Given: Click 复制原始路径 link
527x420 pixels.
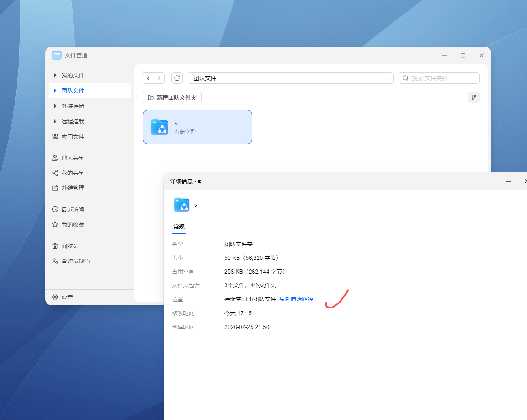Looking at the screenshot, I should click(296, 299).
